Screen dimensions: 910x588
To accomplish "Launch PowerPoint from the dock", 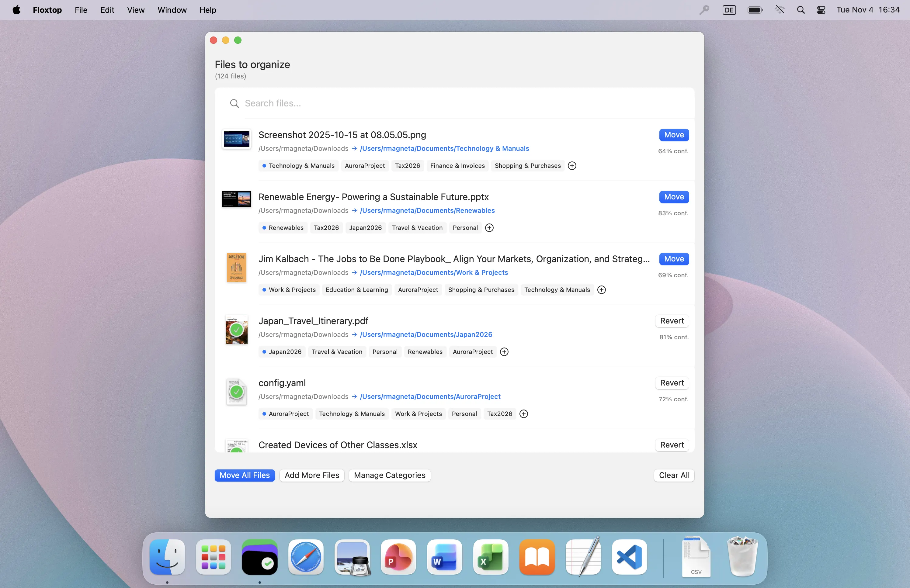I will pos(398,557).
